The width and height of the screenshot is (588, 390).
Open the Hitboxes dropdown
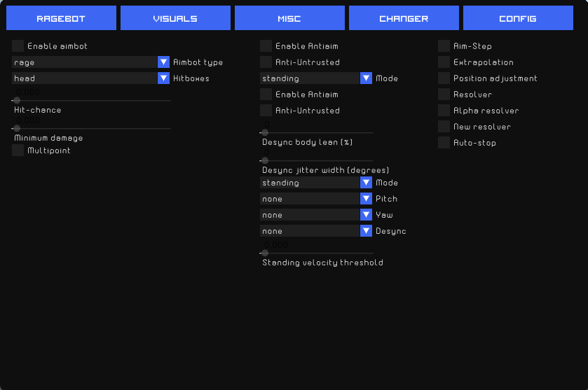164,78
